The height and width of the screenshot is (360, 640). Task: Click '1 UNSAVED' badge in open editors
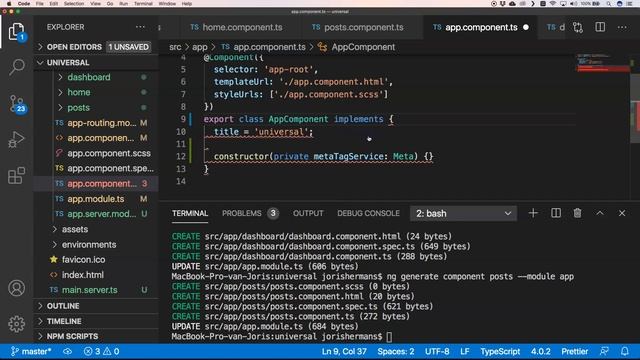(129, 47)
